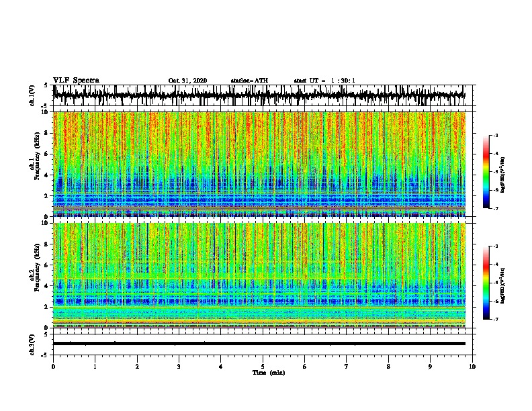The height and width of the screenshot is (411, 532).
Task: Click the "6" kHz tick on ch.1 axis
Action: [47, 154]
